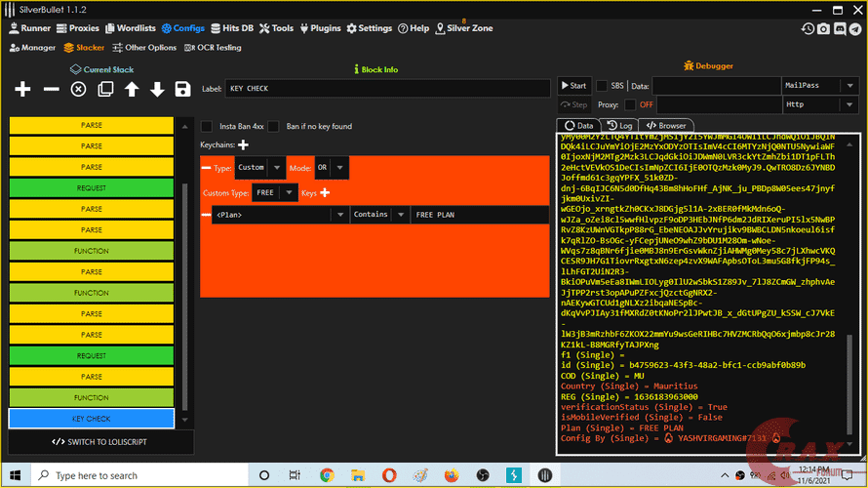Add keychain with plus icon
Screen dimensions: 868x488
point(243,145)
